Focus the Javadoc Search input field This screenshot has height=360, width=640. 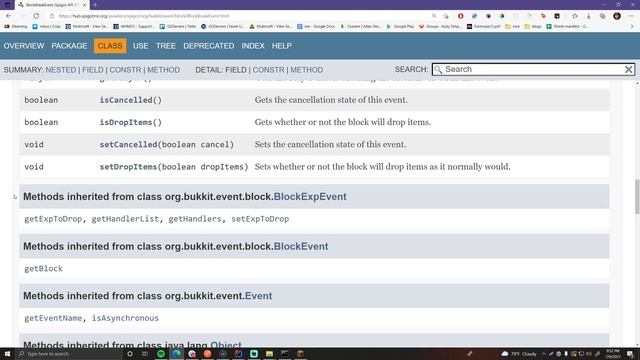(533, 69)
